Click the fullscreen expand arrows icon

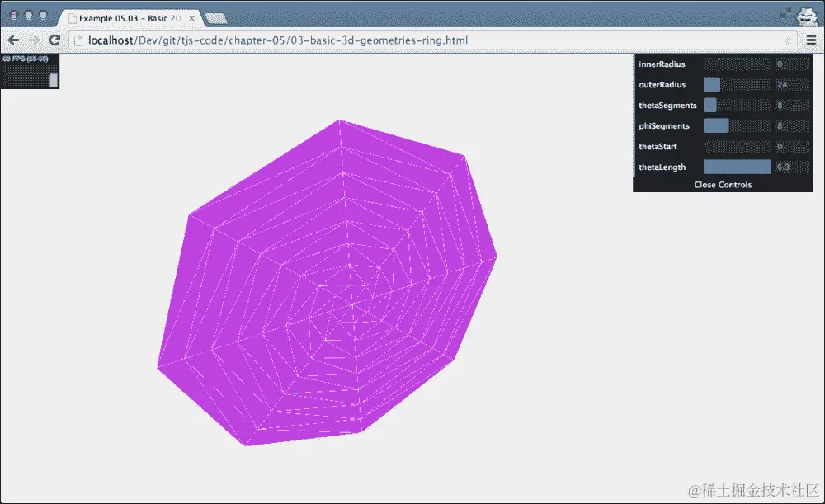pos(785,12)
